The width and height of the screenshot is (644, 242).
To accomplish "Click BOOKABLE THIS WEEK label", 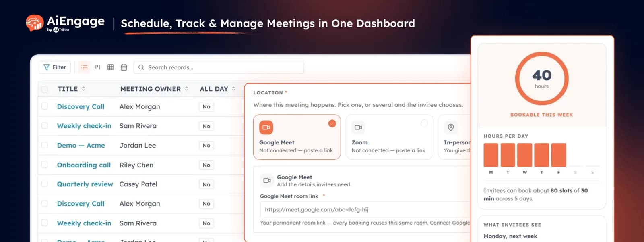I will 542,115.
